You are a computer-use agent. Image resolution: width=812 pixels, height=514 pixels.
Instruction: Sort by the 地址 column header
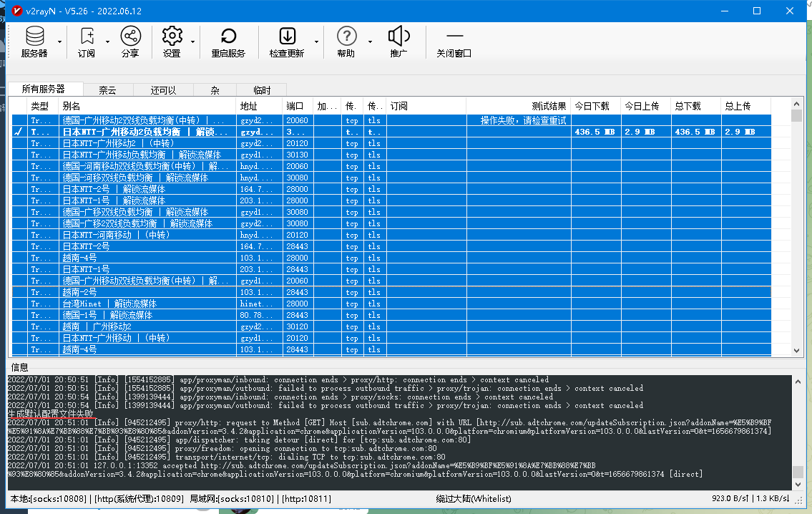pos(259,106)
